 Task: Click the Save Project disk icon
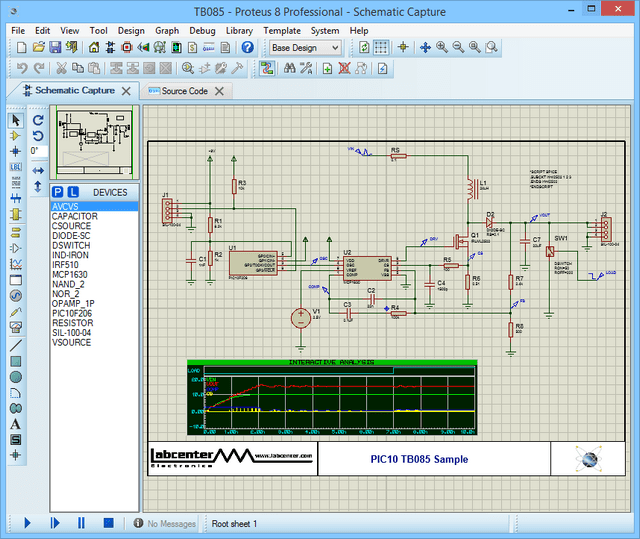[x=55, y=47]
